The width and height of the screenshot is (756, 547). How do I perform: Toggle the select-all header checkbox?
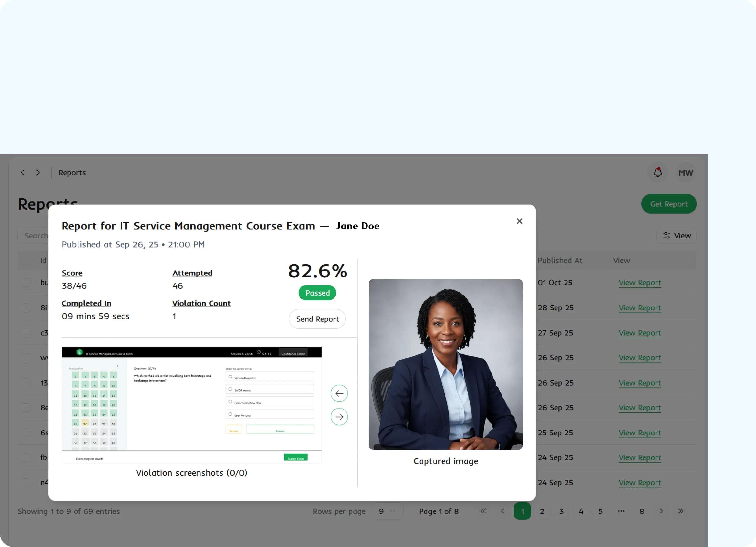click(x=26, y=260)
